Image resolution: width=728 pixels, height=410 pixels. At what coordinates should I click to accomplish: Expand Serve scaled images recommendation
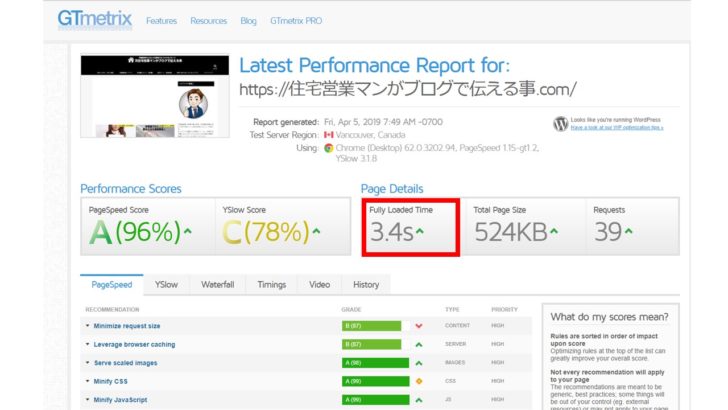point(87,363)
